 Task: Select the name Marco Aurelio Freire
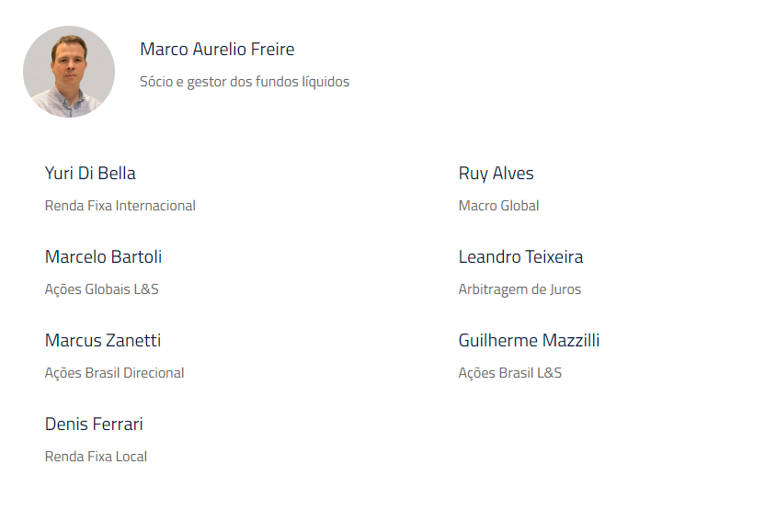click(x=217, y=49)
